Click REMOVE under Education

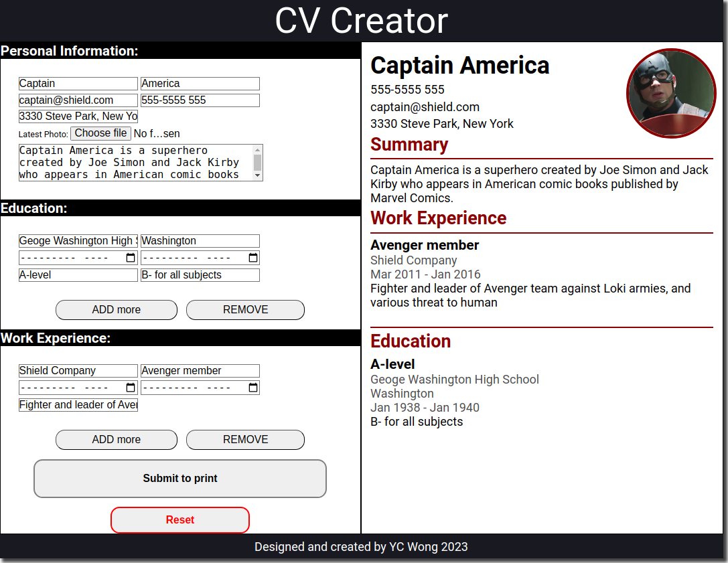coord(245,309)
